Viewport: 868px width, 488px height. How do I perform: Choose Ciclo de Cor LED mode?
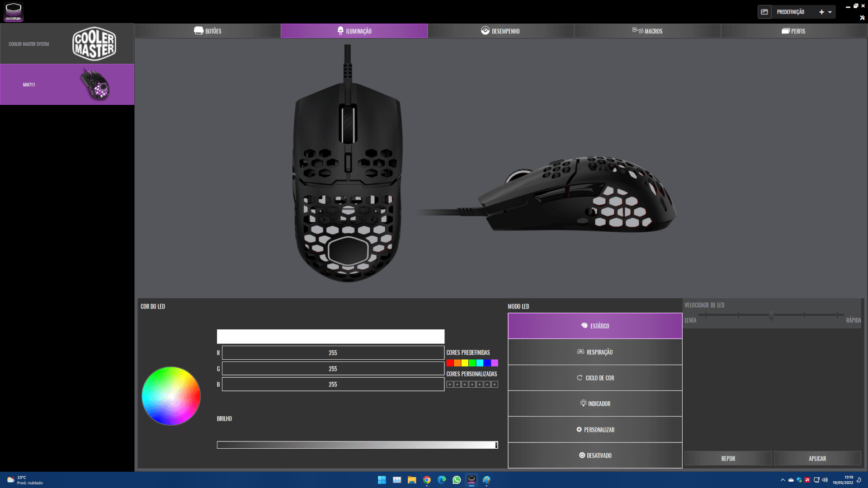595,378
